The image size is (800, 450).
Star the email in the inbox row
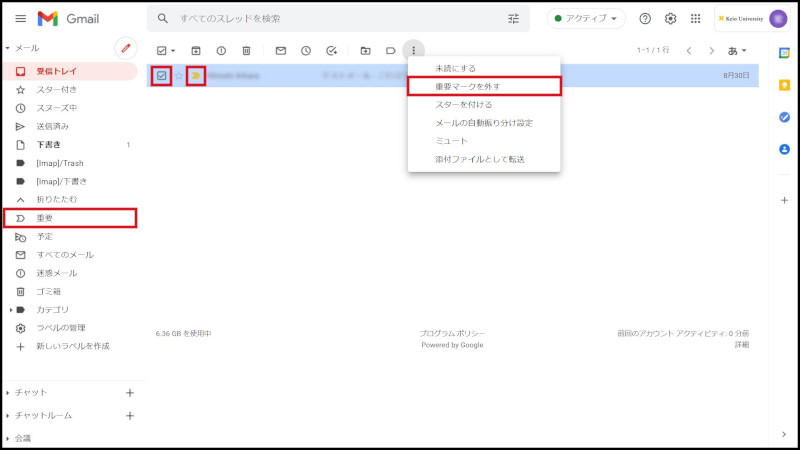coord(180,75)
